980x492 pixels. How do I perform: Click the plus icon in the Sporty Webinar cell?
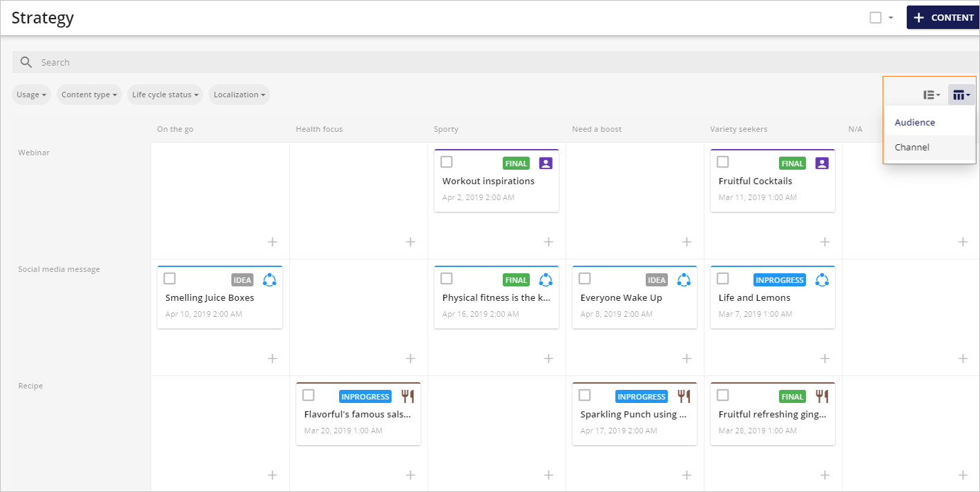548,242
